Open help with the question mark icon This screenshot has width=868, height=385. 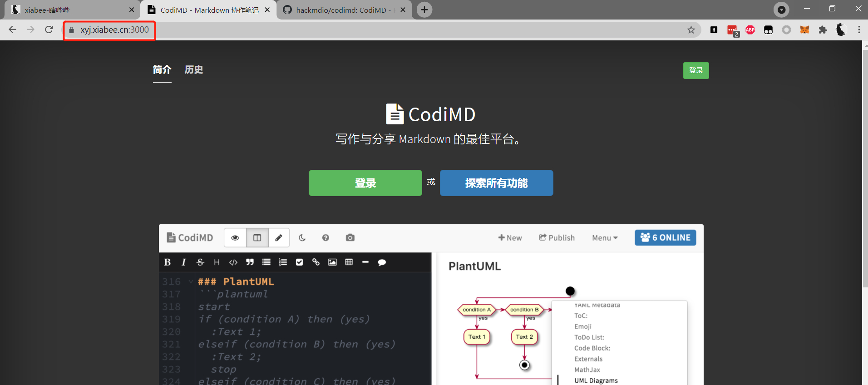coord(325,237)
